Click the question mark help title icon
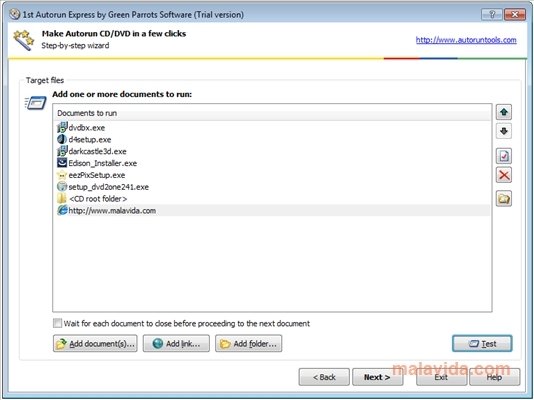The height and width of the screenshot is (400, 534). point(492,15)
